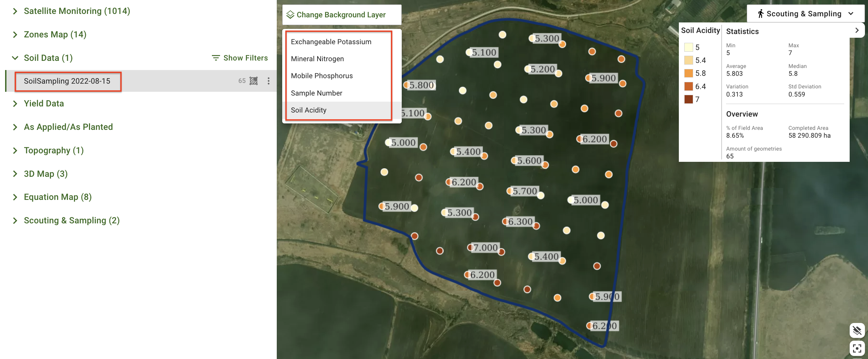Click the hatched-square icon beside count 65

pyautogui.click(x=253, y=81)
